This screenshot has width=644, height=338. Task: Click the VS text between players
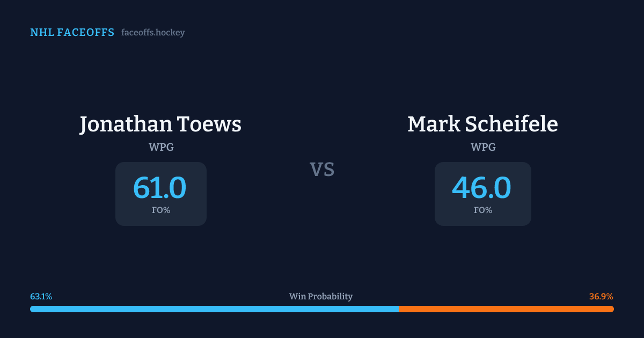[322, 170]
